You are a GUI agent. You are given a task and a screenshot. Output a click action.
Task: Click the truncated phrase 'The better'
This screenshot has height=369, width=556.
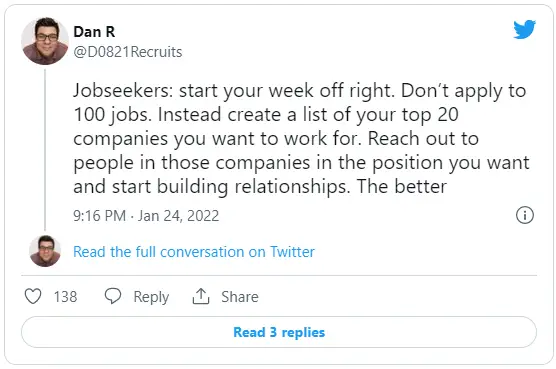pyautogui.click(x=402, y=186)
